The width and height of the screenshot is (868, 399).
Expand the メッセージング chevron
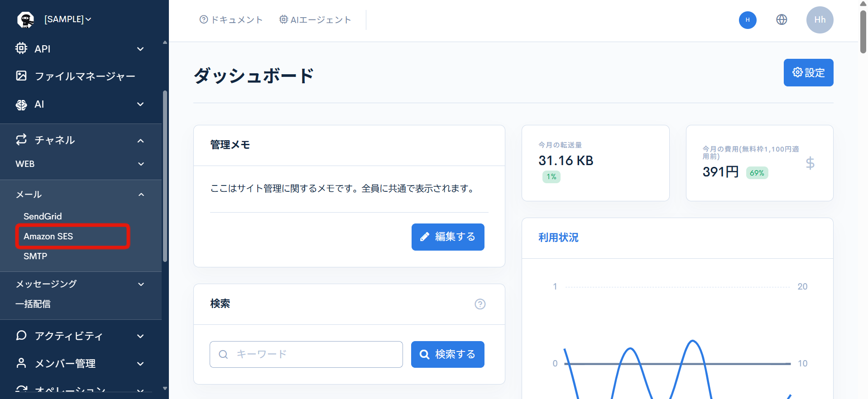pos(141,284)
